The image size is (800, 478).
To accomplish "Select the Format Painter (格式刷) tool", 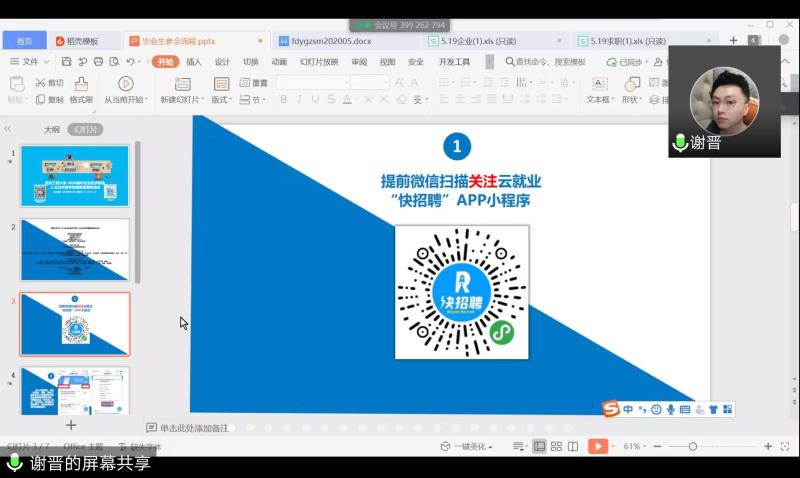I will click(x=81, y=90).
